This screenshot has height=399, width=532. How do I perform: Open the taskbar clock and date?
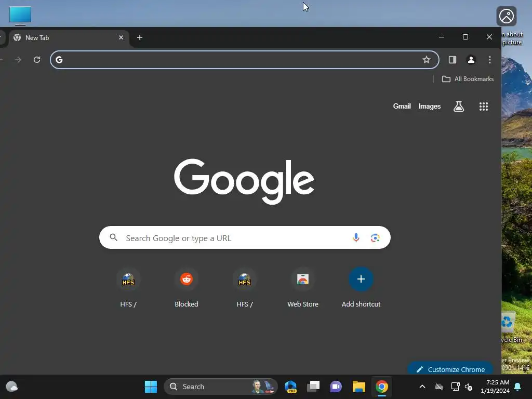pyautogui.click(x=495, y=387)
